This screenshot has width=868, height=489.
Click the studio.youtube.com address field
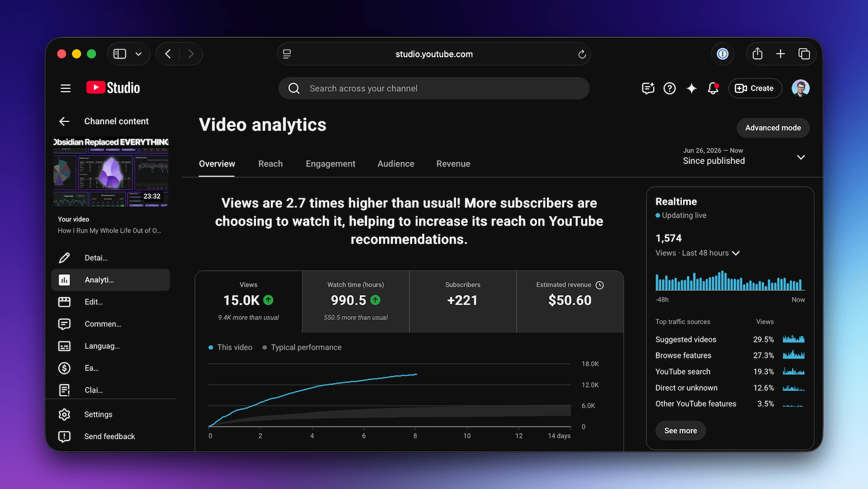tap(434, 54)
